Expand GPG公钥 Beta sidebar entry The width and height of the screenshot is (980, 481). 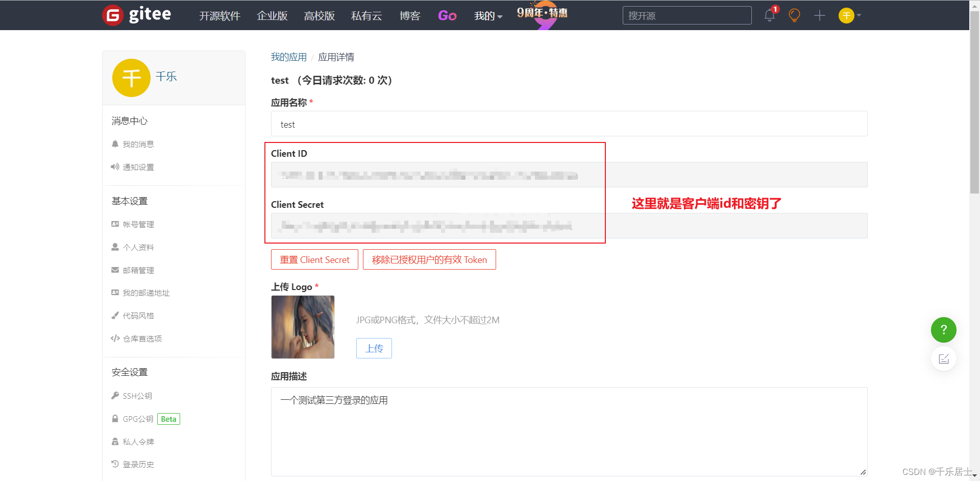138,418
